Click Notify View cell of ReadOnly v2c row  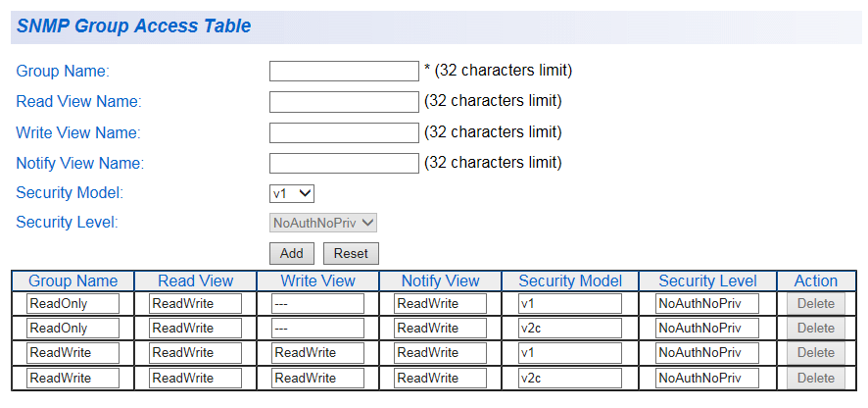click(440, 329)
